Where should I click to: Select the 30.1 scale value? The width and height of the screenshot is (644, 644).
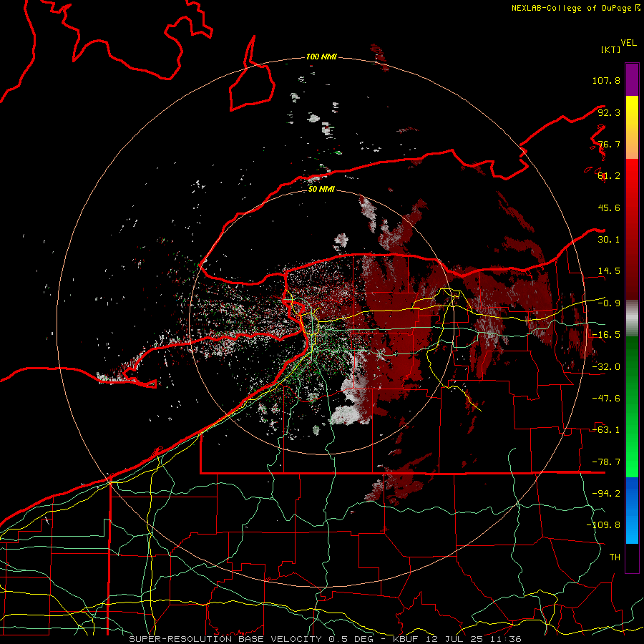[609, 240]
